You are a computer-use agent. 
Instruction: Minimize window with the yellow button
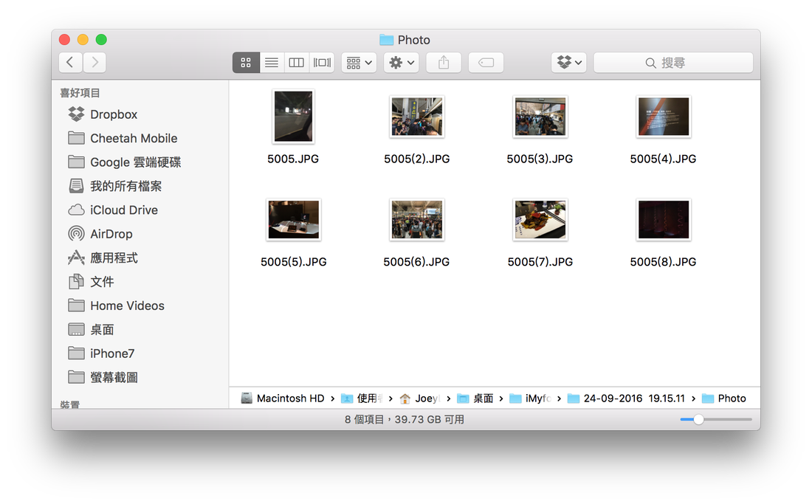[x=83, y=40]
